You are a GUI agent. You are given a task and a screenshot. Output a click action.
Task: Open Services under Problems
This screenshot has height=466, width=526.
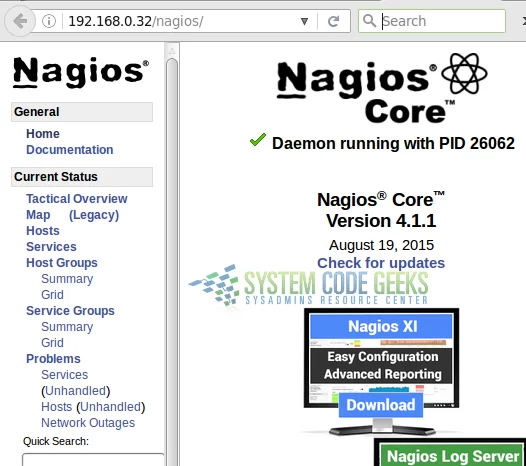(65, 375)
